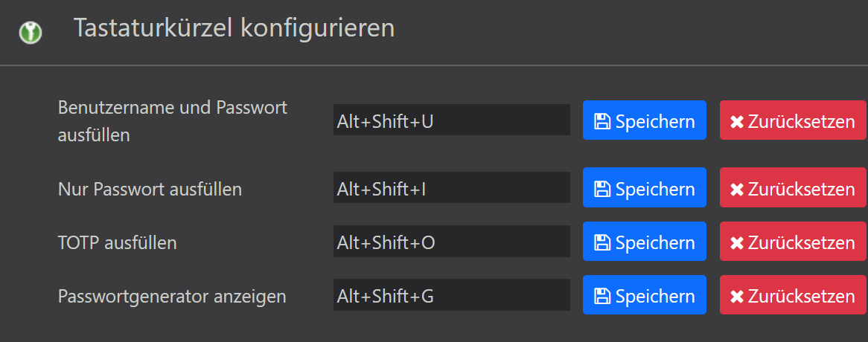Click the X icon for Benutzername und Passwort reset
Viewport: 868px width, 342px height.
(737, 122)
